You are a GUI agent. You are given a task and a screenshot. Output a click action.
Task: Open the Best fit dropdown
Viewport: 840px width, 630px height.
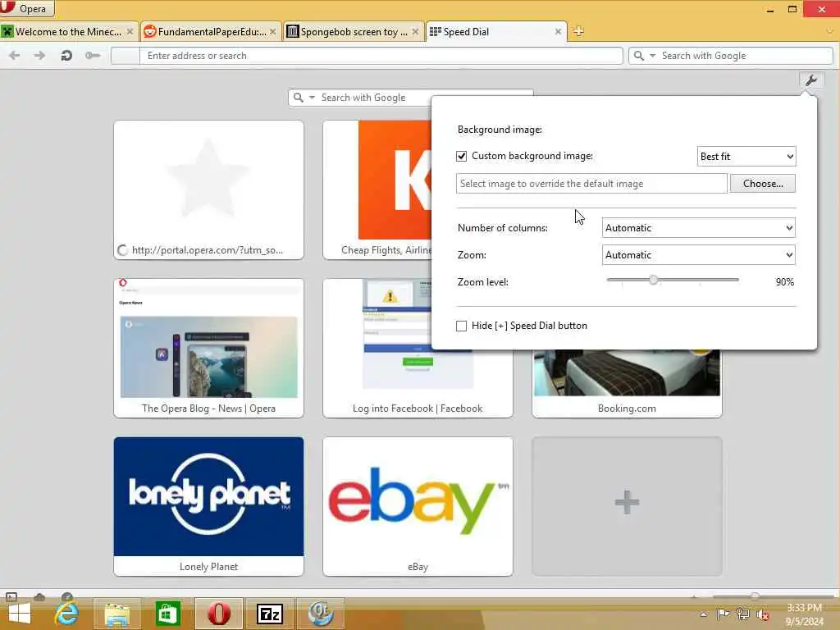pos(746,157)
